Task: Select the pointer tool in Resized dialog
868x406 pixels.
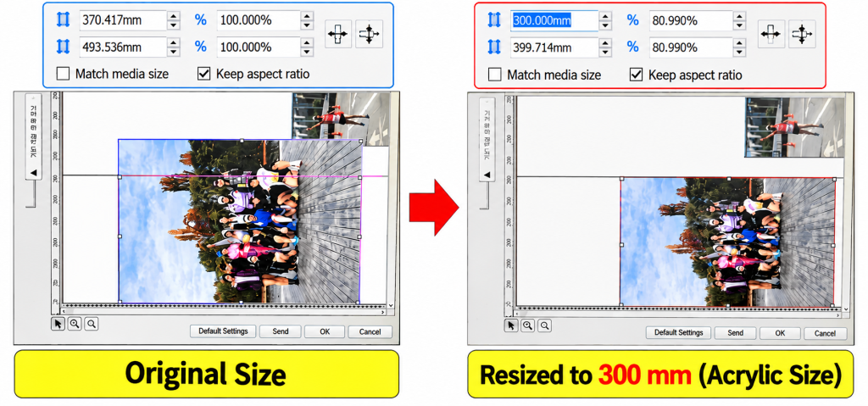Action: (x=511, y=325)
